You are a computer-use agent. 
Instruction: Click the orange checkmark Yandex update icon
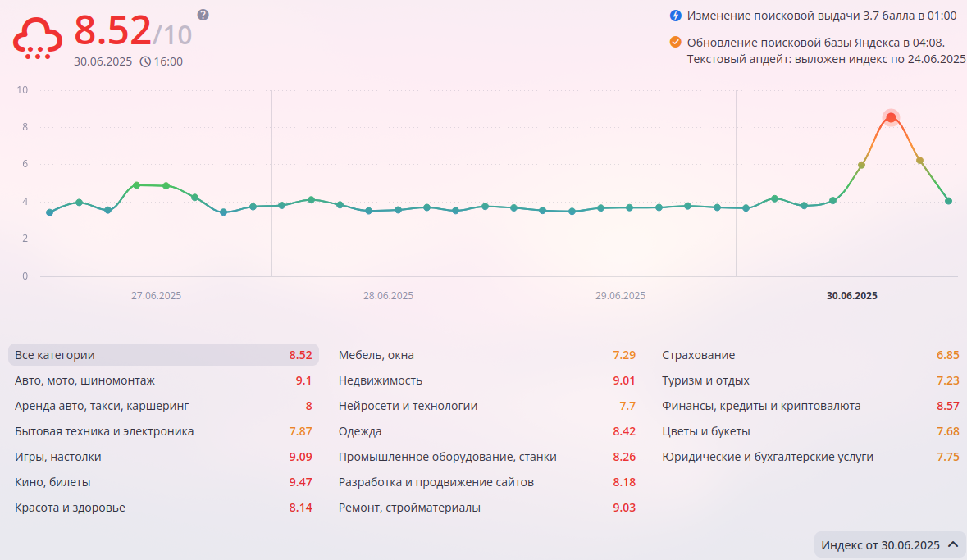(675, 42)
